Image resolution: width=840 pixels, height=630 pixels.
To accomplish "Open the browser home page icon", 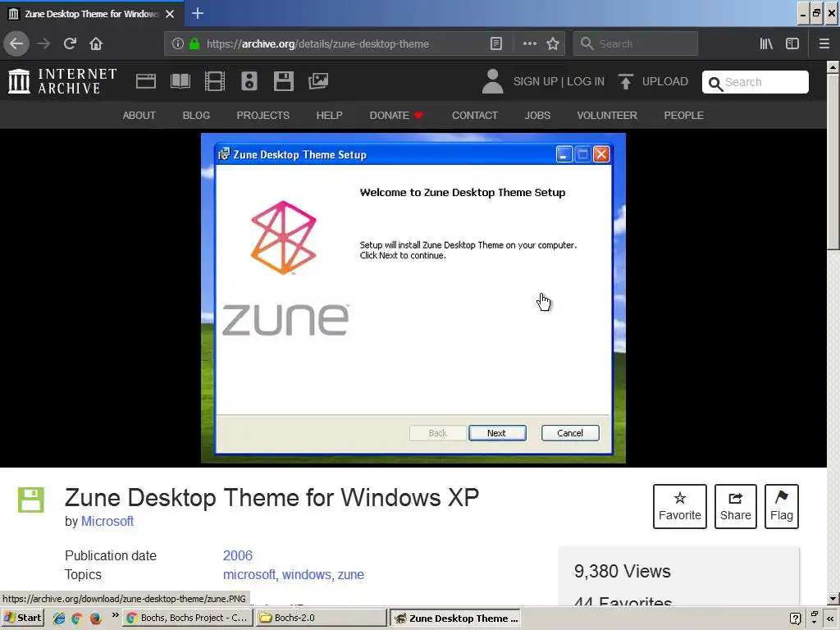I will tap(96, 43).
